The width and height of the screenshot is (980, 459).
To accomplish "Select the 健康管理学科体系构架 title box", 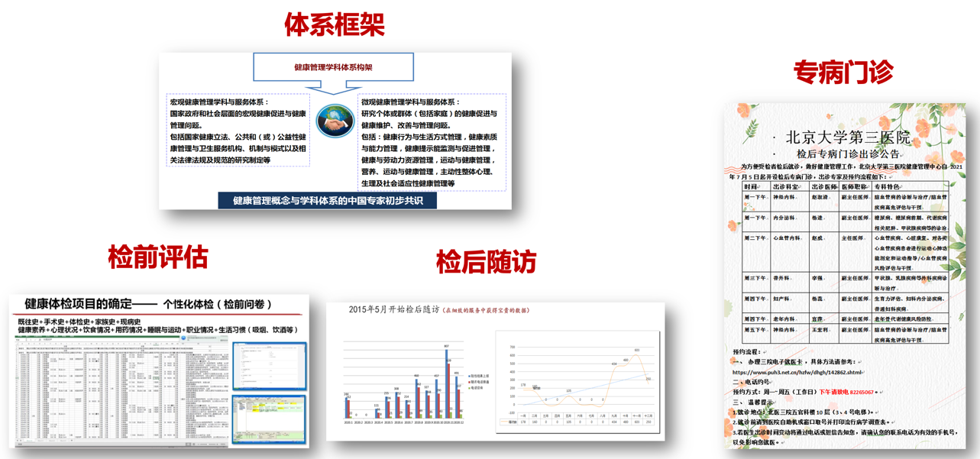I will point(333,67).
